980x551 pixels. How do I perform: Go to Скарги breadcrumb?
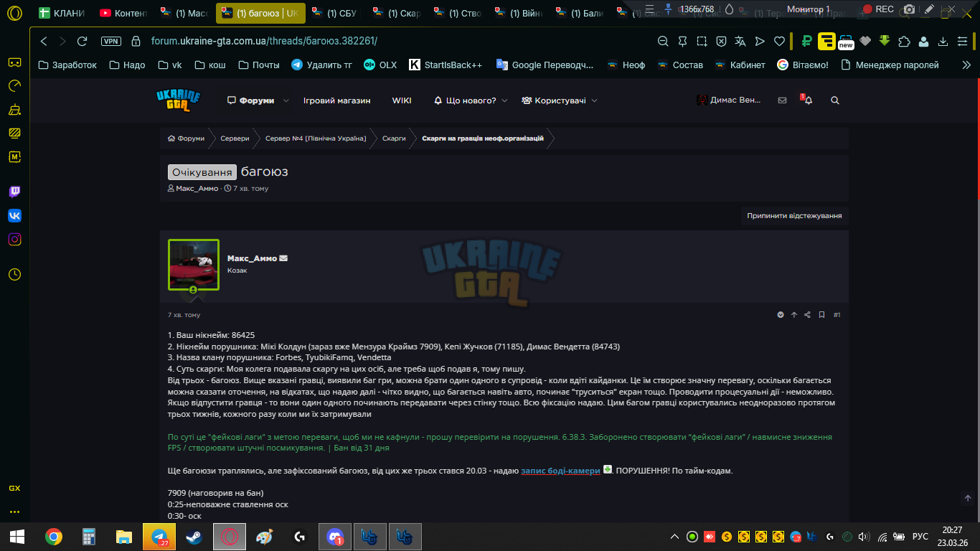click(394, 138)
